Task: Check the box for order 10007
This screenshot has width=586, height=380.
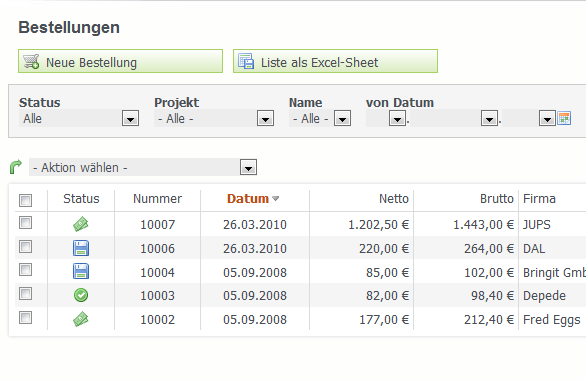Action: [x=25, y=223]
